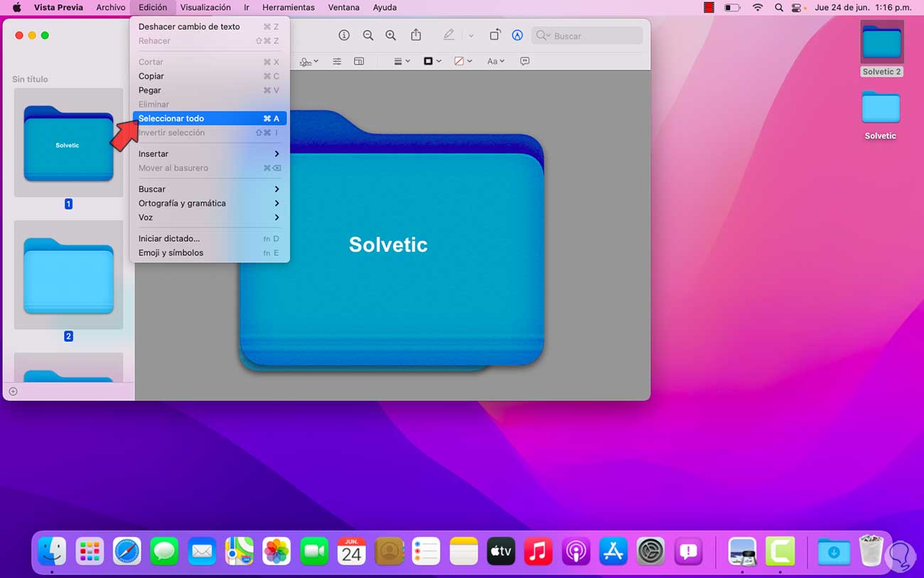Open the Apple menu

coord(16,7)
